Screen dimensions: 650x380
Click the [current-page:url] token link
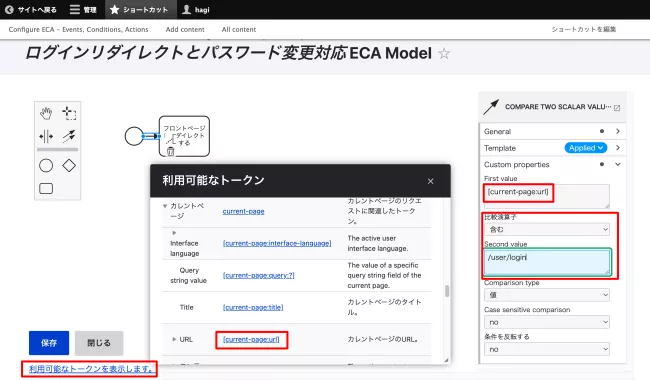pyautogui.click(x=251, y=339)
